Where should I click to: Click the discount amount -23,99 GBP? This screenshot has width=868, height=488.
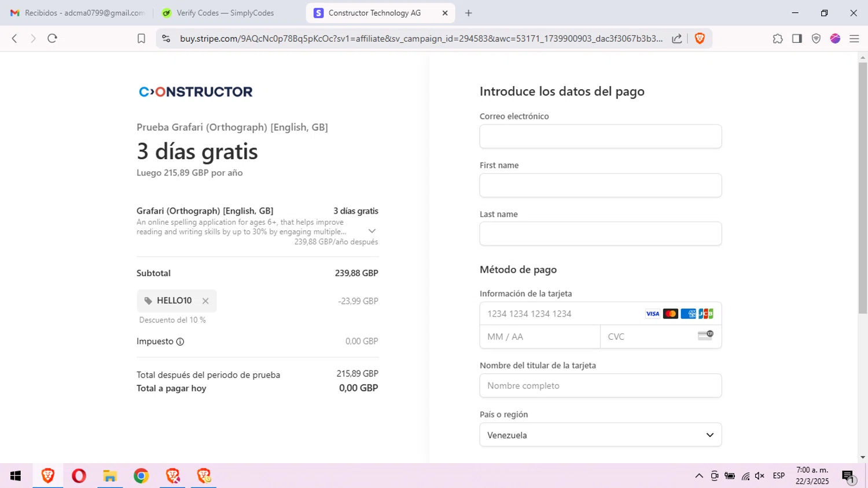click(358, 301)
